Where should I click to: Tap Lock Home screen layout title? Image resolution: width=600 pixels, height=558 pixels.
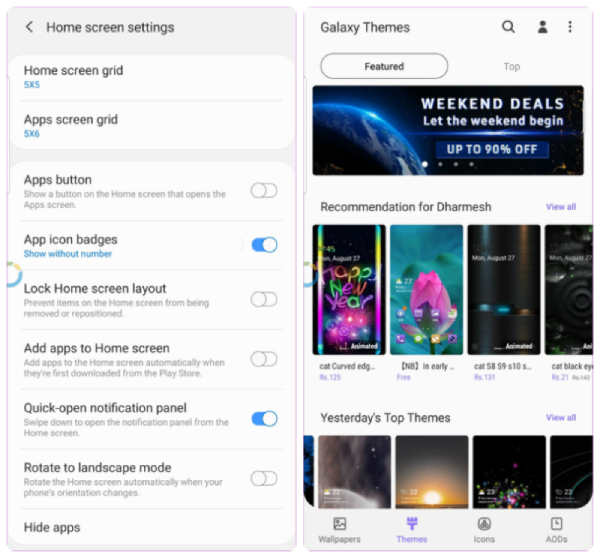[x=95, y=288]
